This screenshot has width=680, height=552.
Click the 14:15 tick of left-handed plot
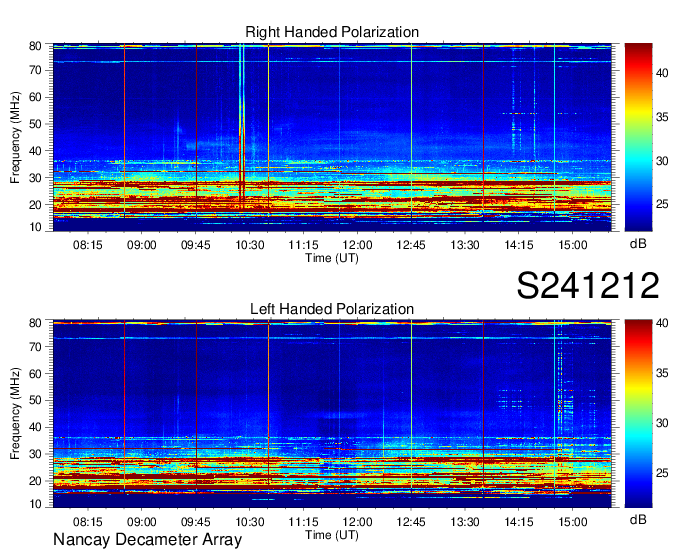tap(519, 522)
